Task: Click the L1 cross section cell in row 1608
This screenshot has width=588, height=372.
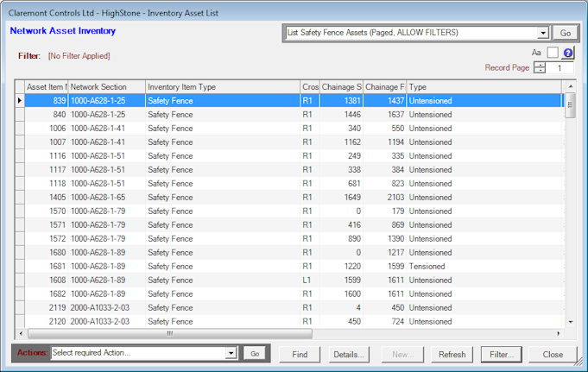Action: tap(310, 281)
